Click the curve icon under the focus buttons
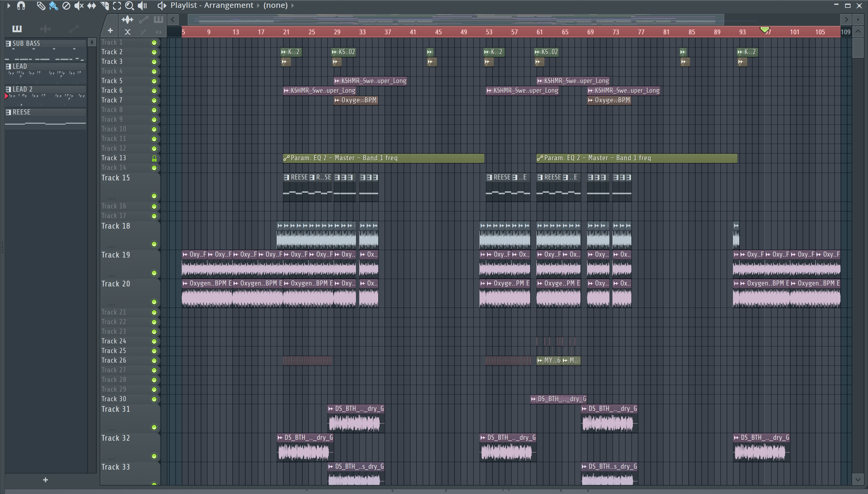The image size is (868, 494). 143,32
